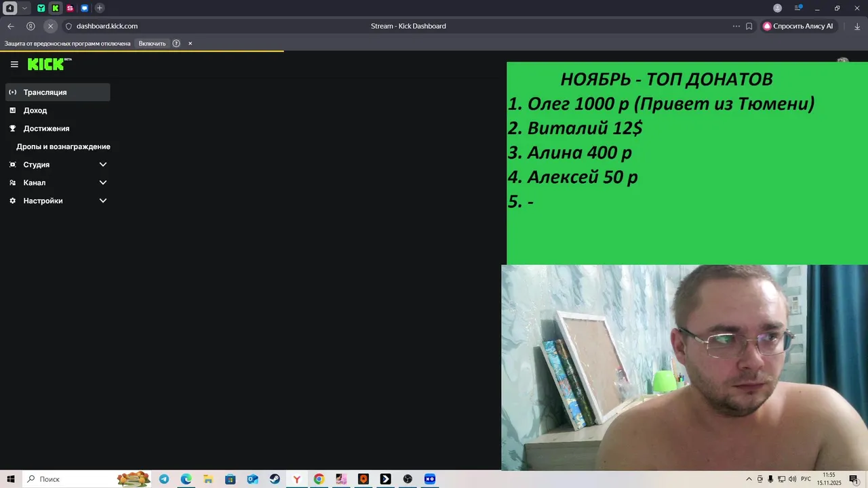Click the Студия sidebar icon
This screenshot has width=868, height=488.
click(x=12, y=165)
